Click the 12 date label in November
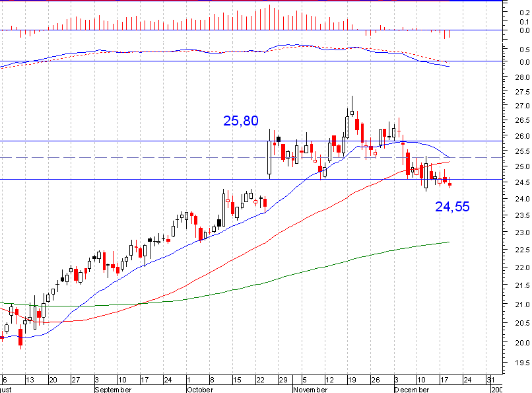Image resolution: width=532 pixels, height=393 pixels. (x=329, y=380)
